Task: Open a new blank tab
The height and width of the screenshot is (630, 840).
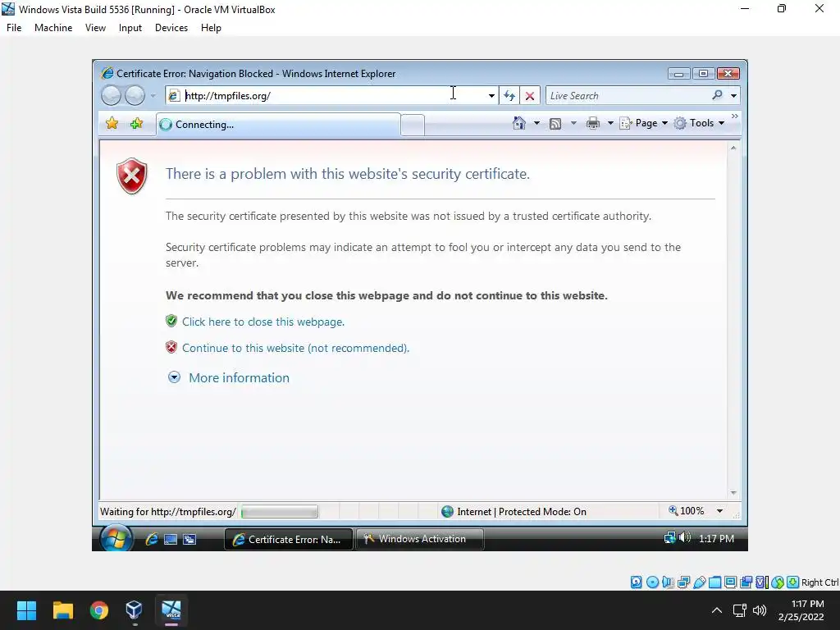Action: pyautogui.click(x=413, y=125)
